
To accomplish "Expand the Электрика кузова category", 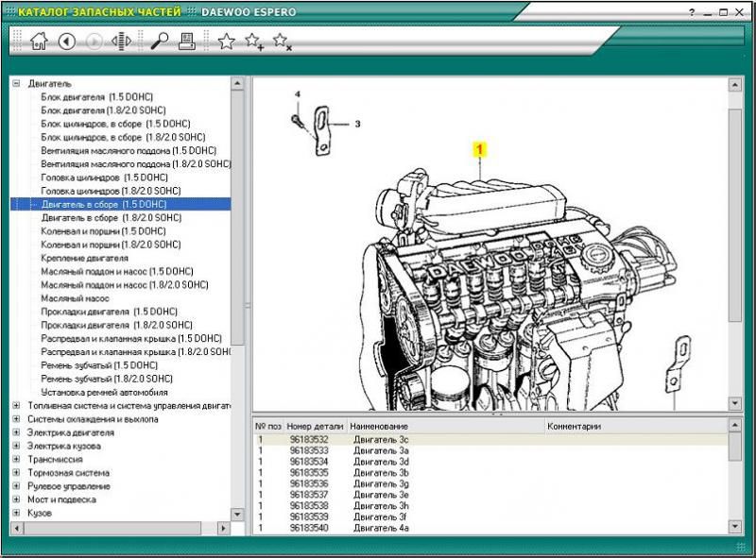I will pyautogui.click(x=16, y=446).
